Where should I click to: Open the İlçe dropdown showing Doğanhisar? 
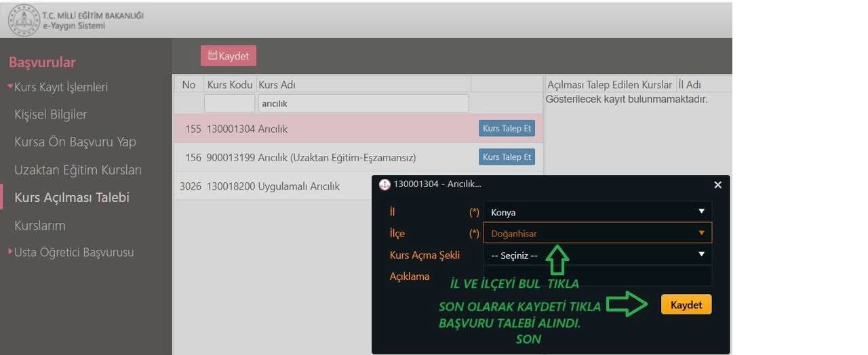click(x=597, y=233)
